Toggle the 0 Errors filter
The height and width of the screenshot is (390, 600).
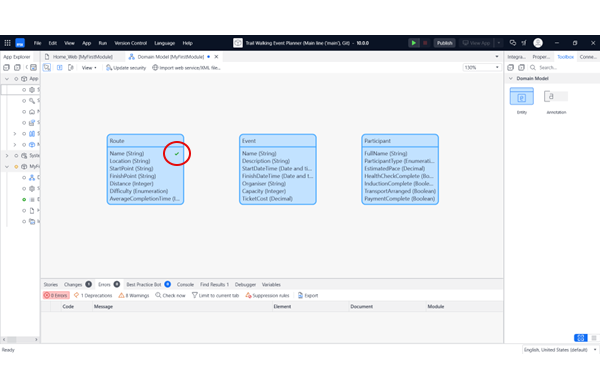click(56, 295)
